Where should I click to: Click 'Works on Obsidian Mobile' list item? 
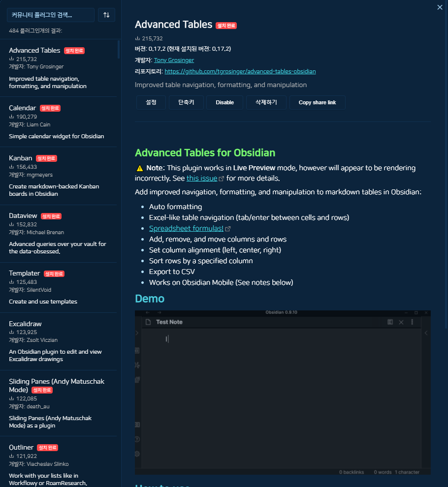(x=221, y=283)
